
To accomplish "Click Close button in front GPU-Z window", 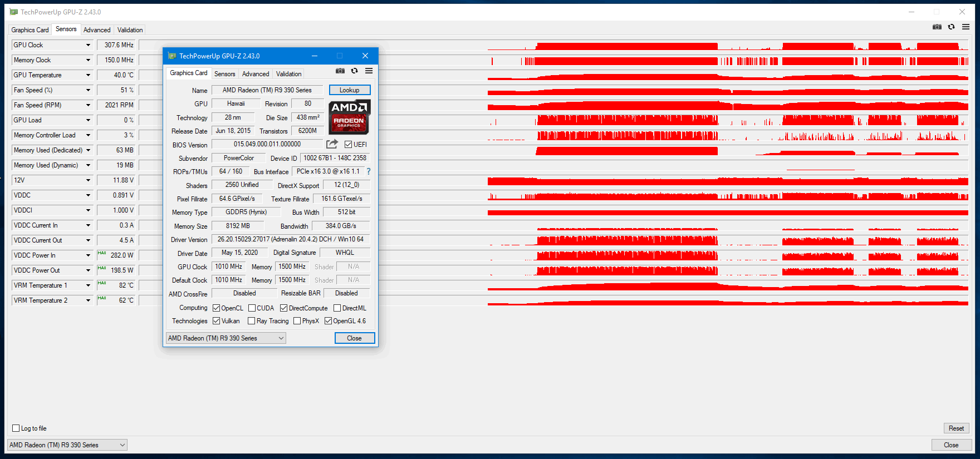I will point(354,338).
